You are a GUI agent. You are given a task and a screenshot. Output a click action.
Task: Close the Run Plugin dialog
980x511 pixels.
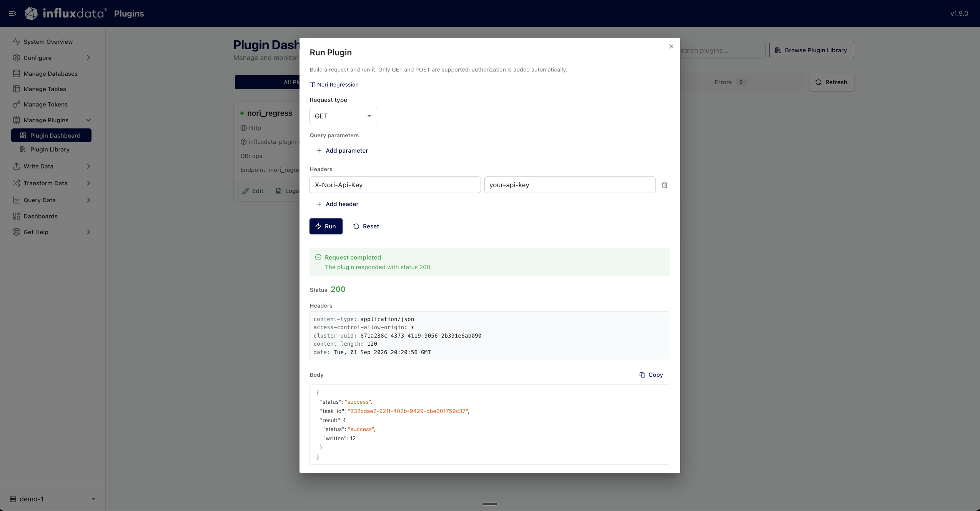(x=671, y=47)
